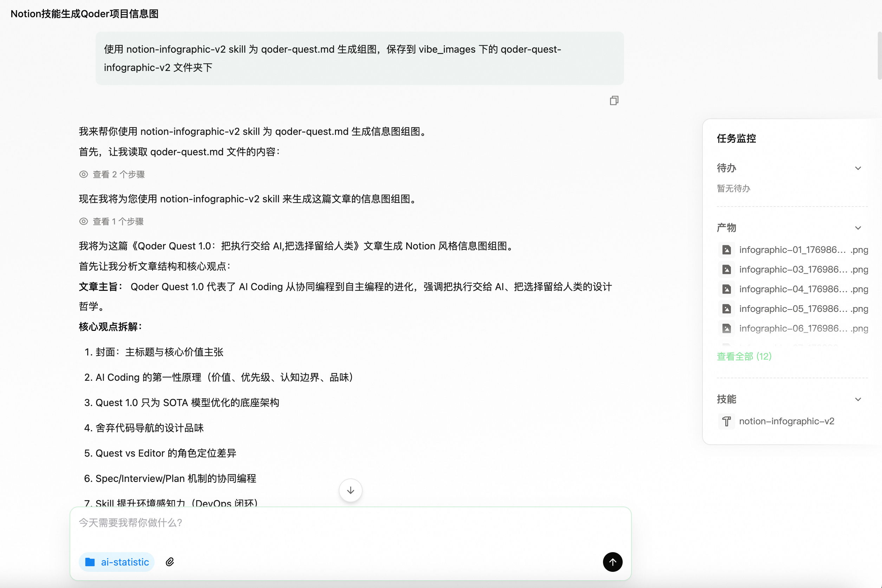Click the notion-infographic-v2 skill icon
Image resolution: width=882 pixels, height=588 pixels.
[726, 421]
